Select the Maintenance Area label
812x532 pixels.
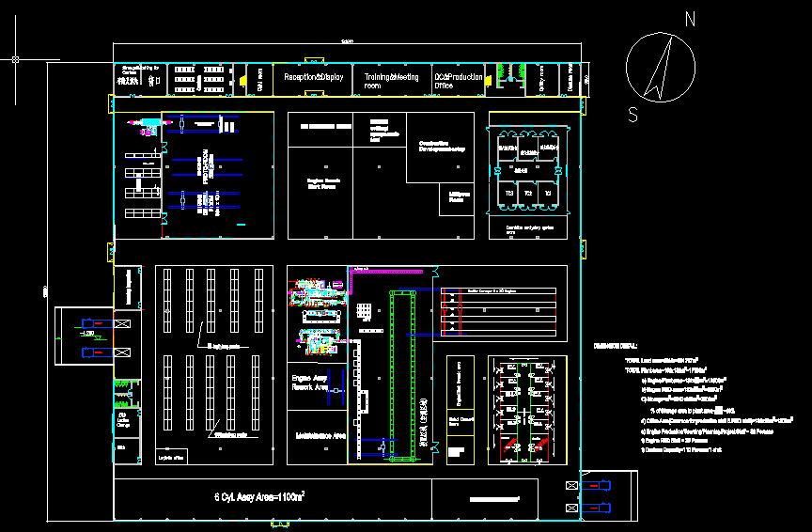320,436
